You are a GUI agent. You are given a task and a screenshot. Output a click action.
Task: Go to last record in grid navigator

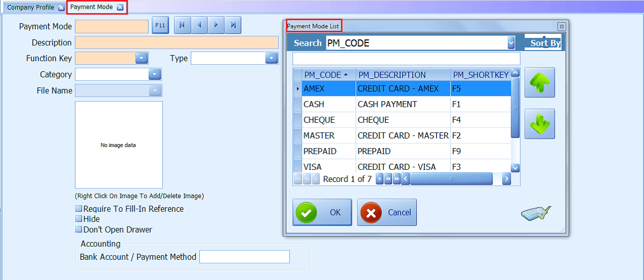pos(397,179)
